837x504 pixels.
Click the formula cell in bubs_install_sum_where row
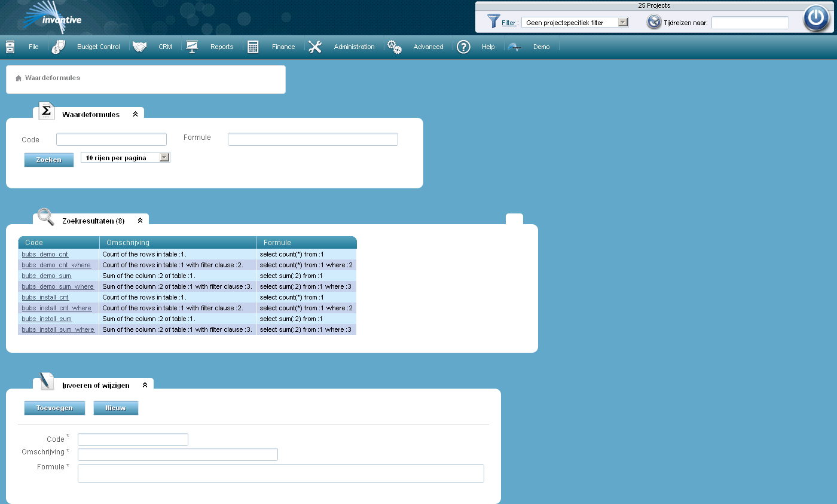(x=306, y=329)
